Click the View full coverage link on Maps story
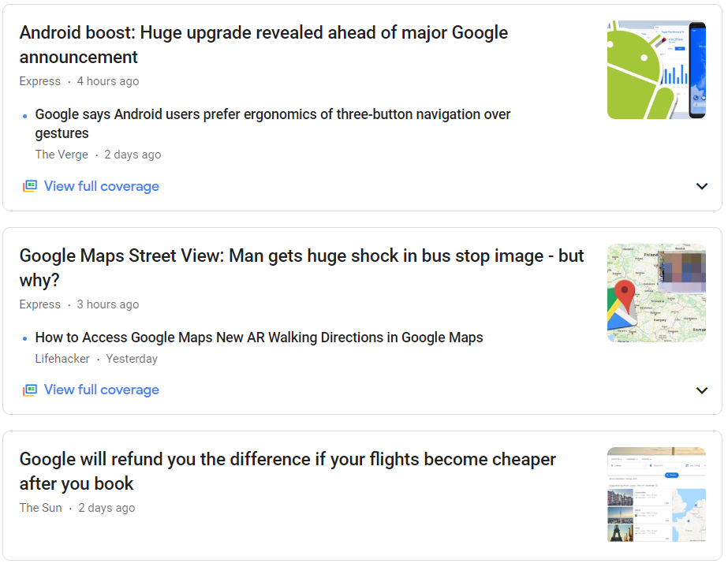 [101, 390]
